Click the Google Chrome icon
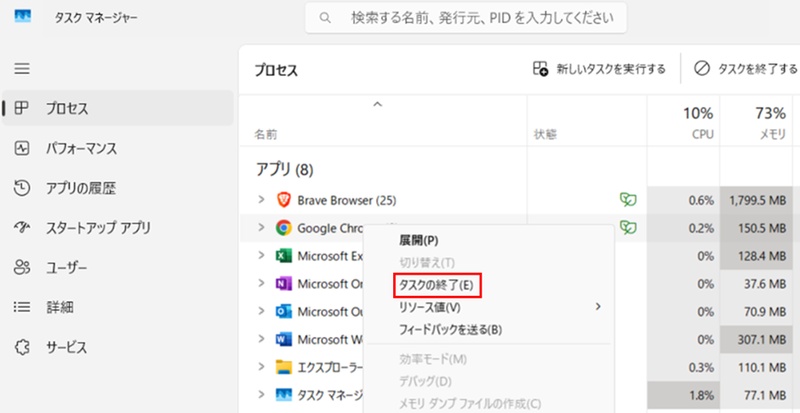 (x=283, y=228)
